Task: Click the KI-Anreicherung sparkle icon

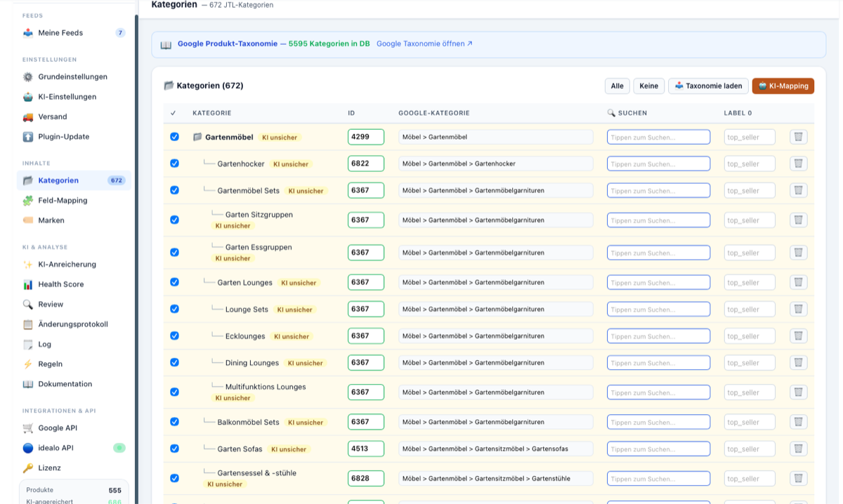Action: [28, 265]
